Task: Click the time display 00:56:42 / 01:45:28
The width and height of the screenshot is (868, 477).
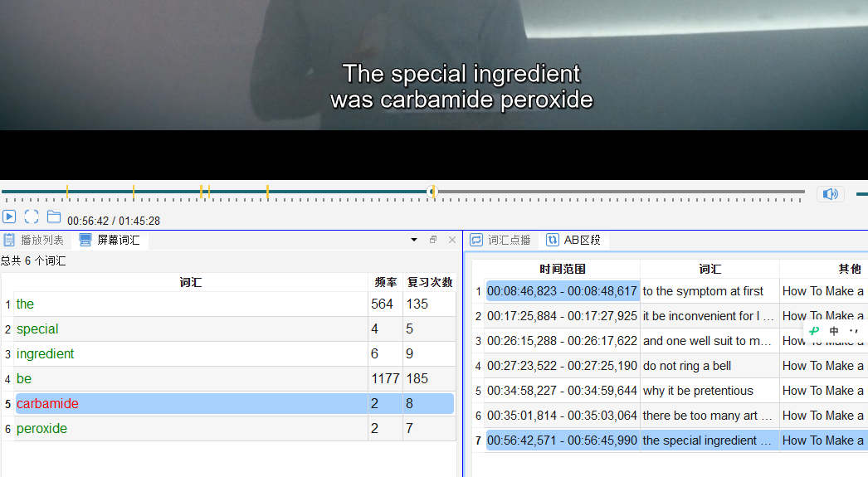Action: 114,221
